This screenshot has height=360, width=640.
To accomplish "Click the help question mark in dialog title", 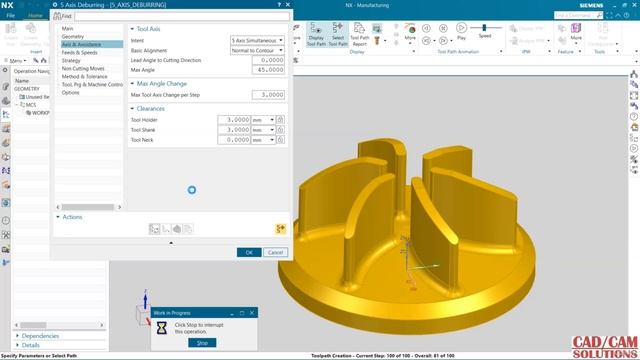I will pyautogui.click(x=279, y=4).
